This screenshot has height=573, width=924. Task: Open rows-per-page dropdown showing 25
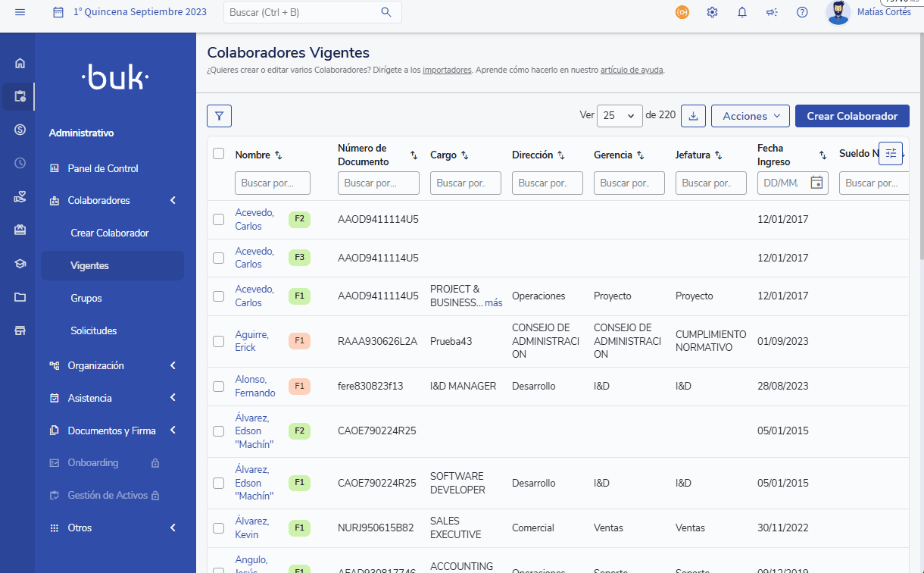[620, 116]
